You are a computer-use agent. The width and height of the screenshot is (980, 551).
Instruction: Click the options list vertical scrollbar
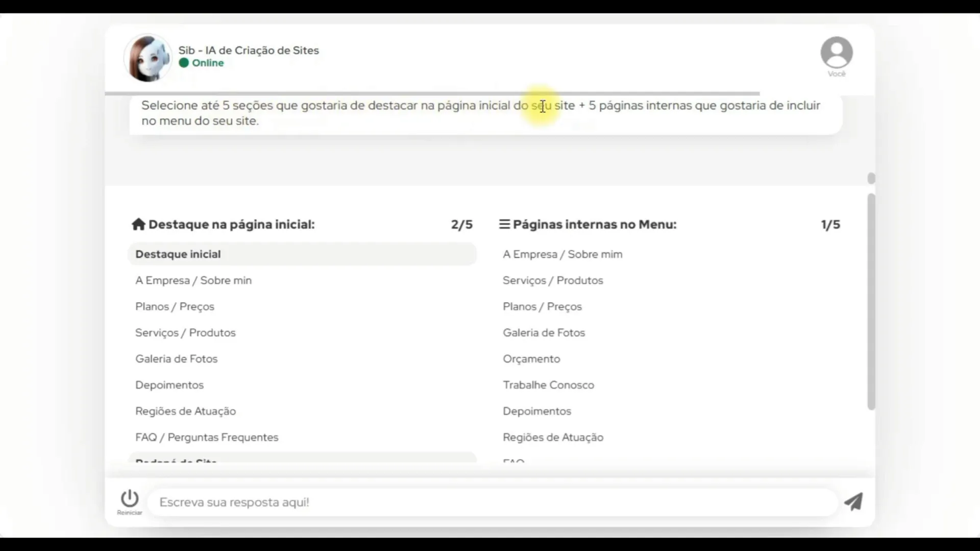871,301
